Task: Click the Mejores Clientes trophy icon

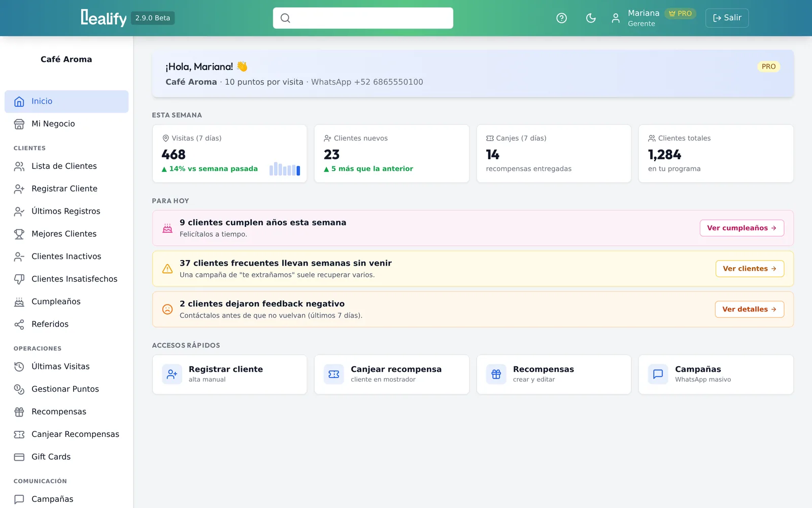Action: pyautogui.click(x=19, y=234)
